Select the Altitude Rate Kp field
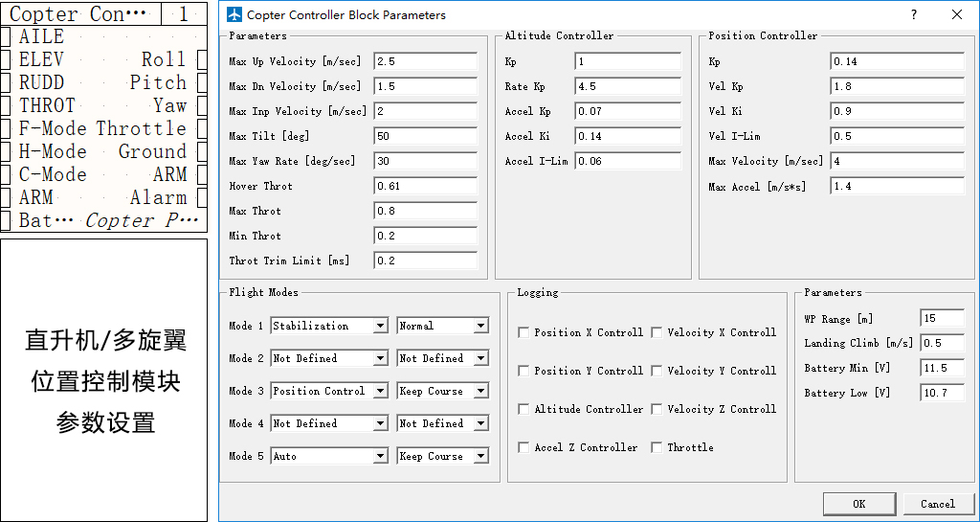 [628, 86]
